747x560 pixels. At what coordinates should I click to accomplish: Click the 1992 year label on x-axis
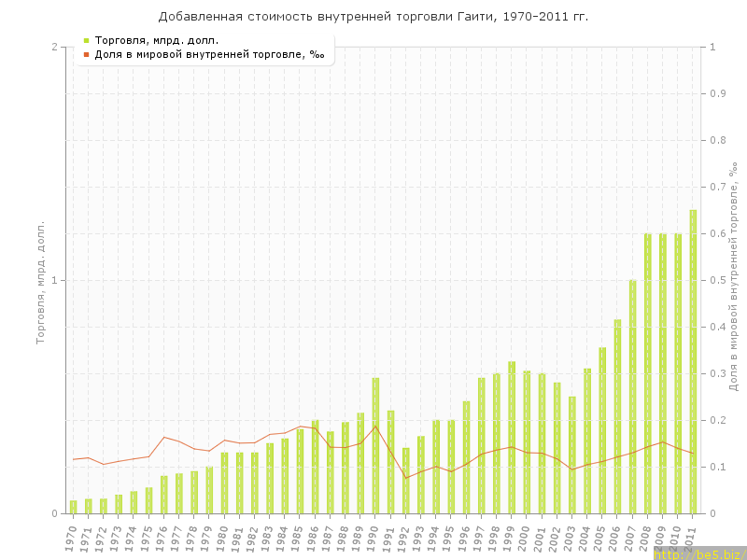click(x=403, y=536)
